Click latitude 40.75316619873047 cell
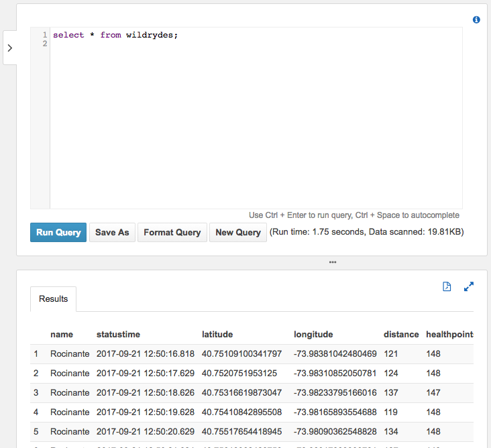The image size is (491, 448). [241, 392]
